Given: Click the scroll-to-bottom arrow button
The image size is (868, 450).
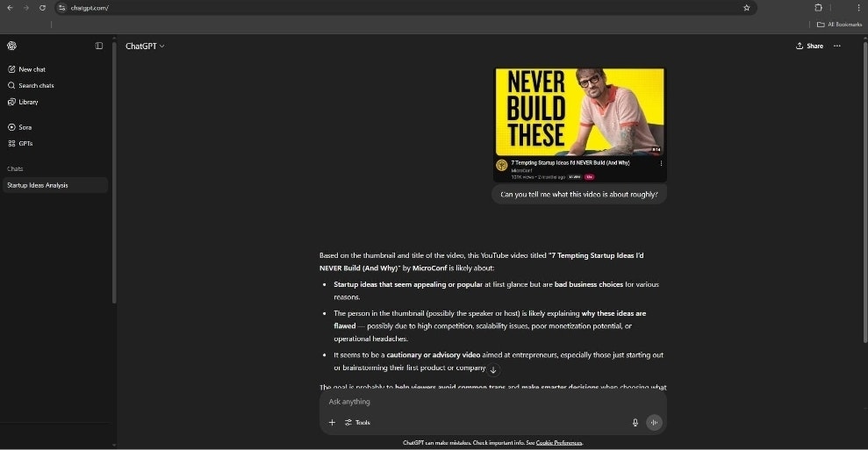Looking at the screenshot, I should 493,370.
